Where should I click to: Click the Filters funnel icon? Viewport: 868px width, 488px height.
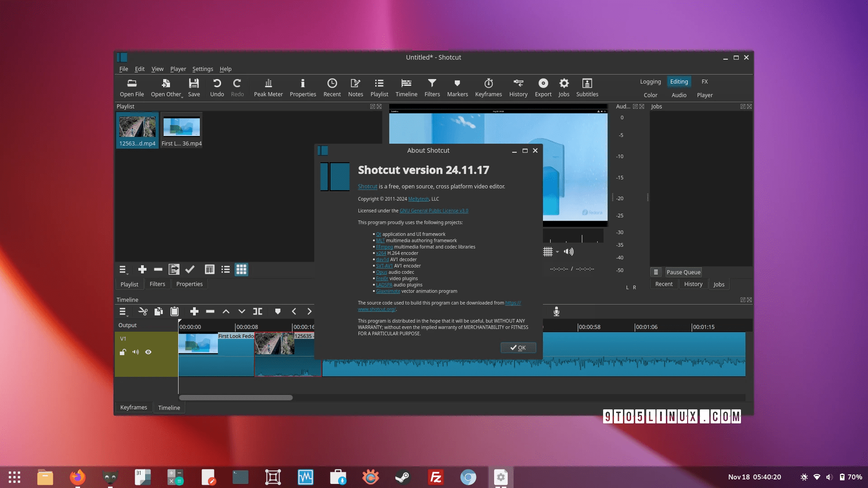pyautogui.click(x=432, y=87)
